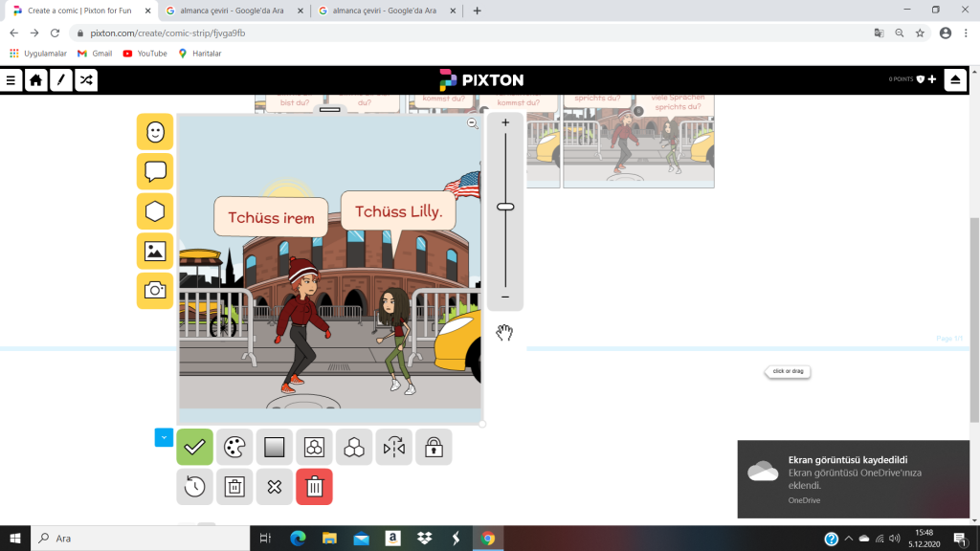Click the yellow camera icon

click(x=155, y=291)
